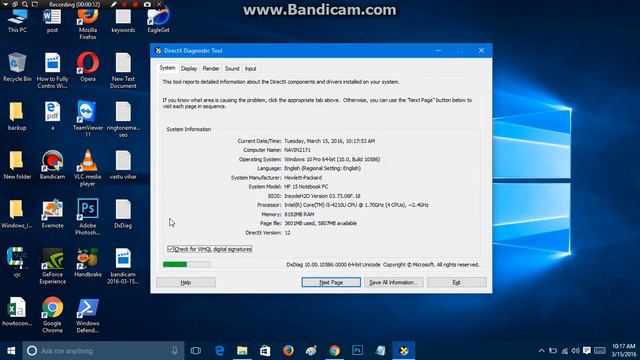The height and width of the screenshot is (360, 640).
Task: Open the Windows Store taskbar icon
Action: click(x=265, y=351)
